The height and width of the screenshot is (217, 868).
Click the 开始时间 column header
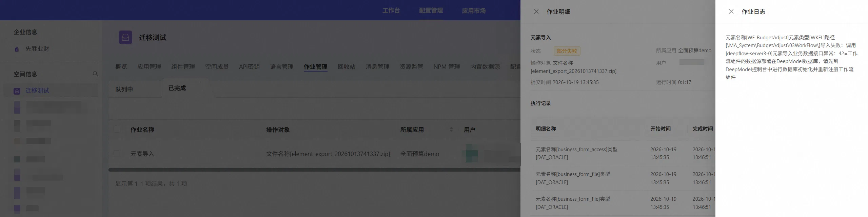click(660, 129)
